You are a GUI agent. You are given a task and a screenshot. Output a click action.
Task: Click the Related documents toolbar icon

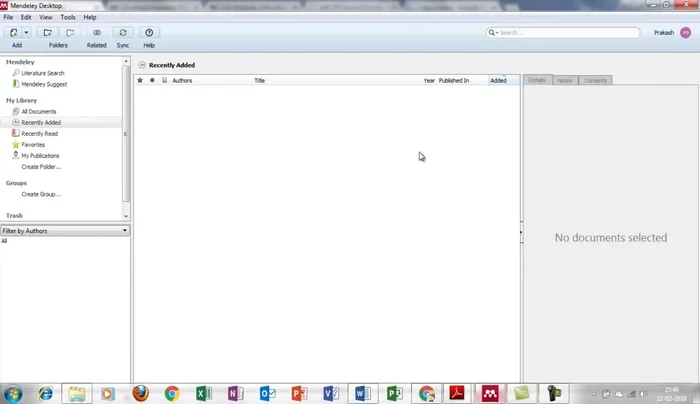(x=97, y=33)
